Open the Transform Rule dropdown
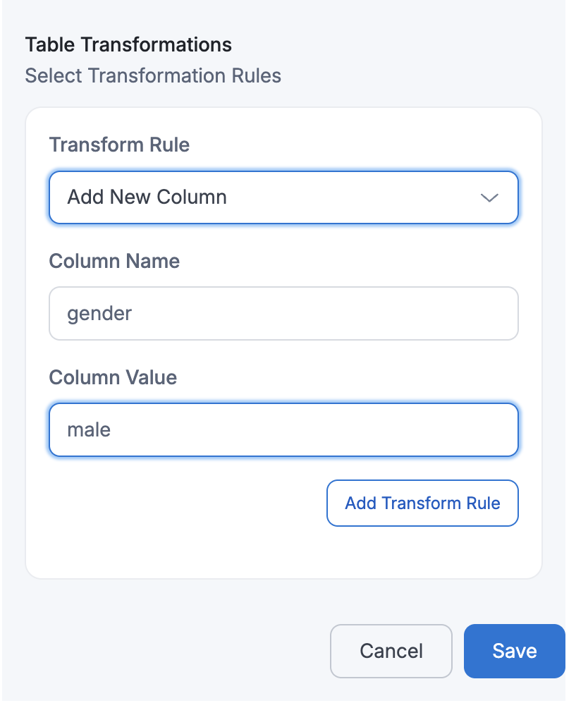Viewport: 588px width, 715px height. tap(283, 197)
